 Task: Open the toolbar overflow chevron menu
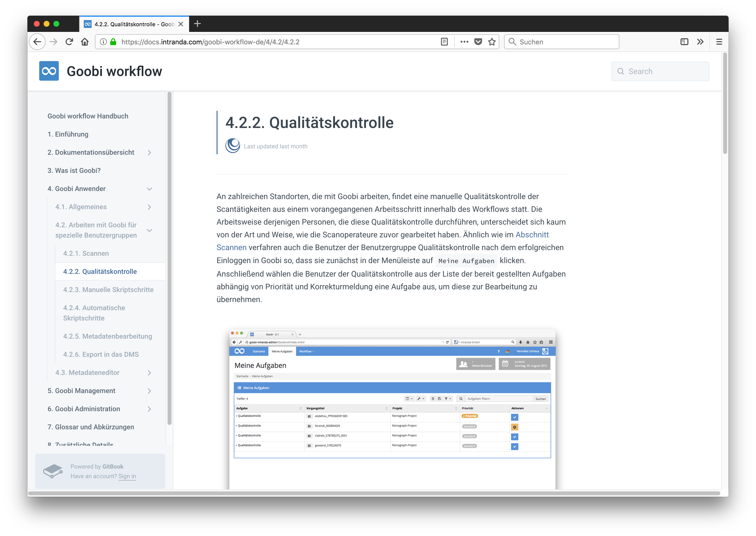coord(700,42)
